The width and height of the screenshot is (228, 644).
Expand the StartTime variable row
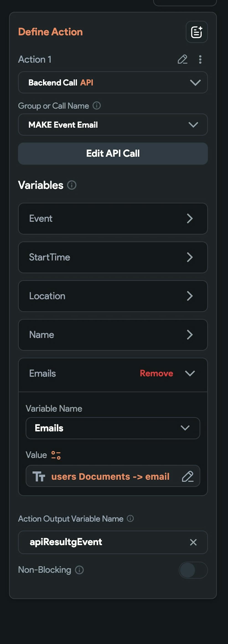coord(113,257)
